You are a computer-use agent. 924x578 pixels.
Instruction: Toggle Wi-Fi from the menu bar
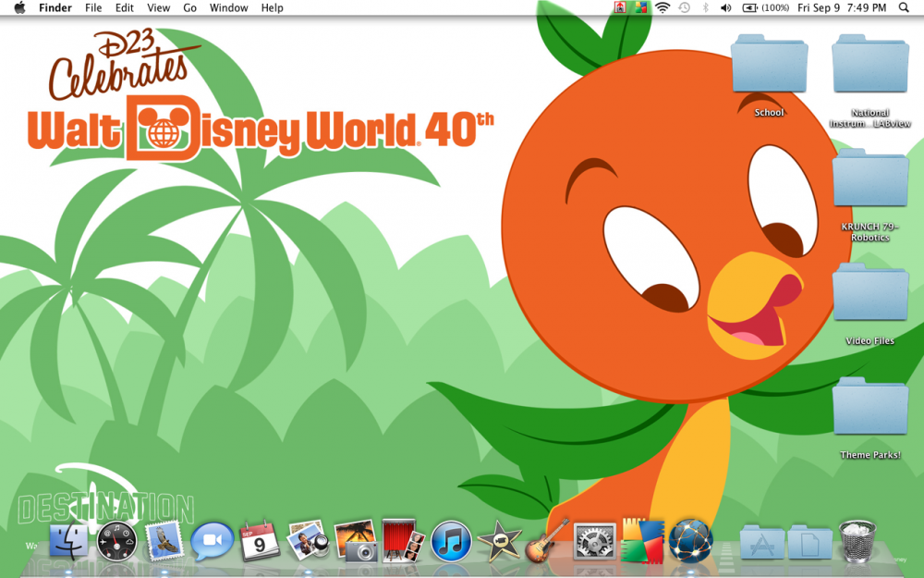[x=662, y=8]
